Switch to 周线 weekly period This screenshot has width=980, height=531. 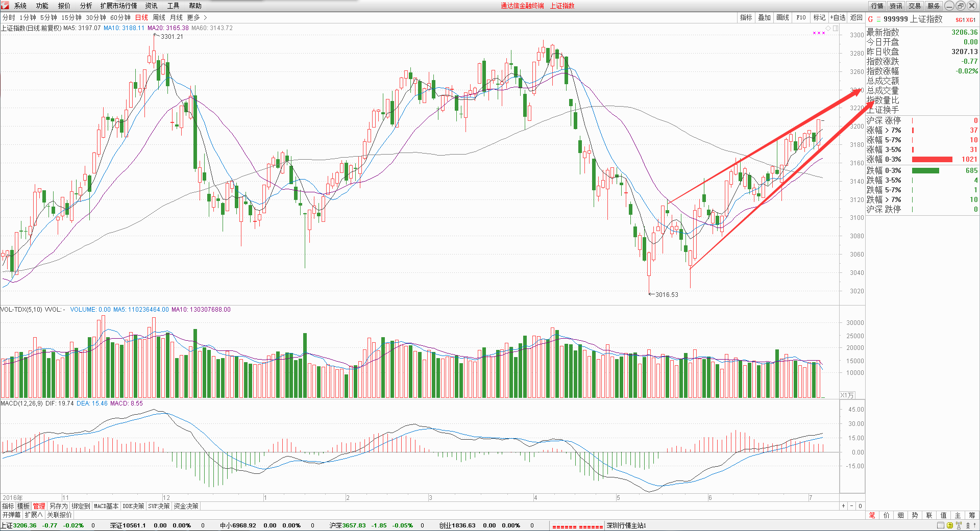(x=159, y=17)
